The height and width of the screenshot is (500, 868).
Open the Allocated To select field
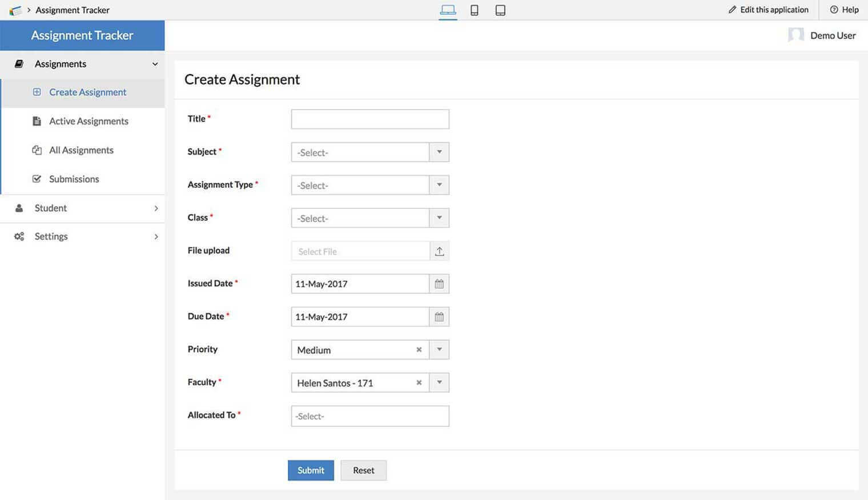(x=370, y=416)
